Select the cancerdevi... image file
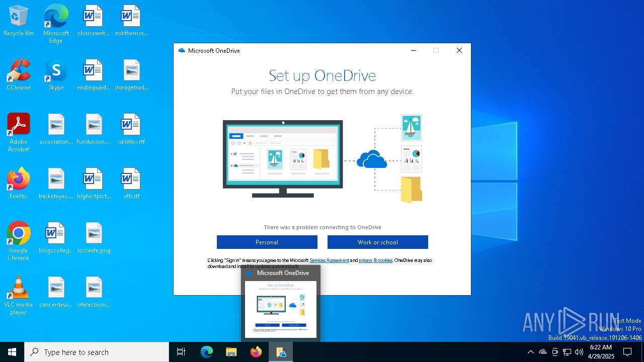 pos(56,293)
